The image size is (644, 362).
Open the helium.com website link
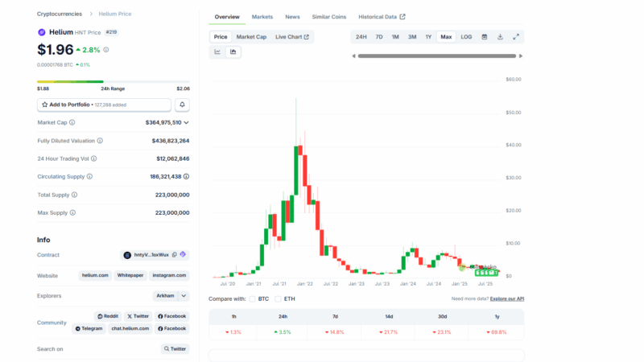pyautogui.click(x=95, y=275)
